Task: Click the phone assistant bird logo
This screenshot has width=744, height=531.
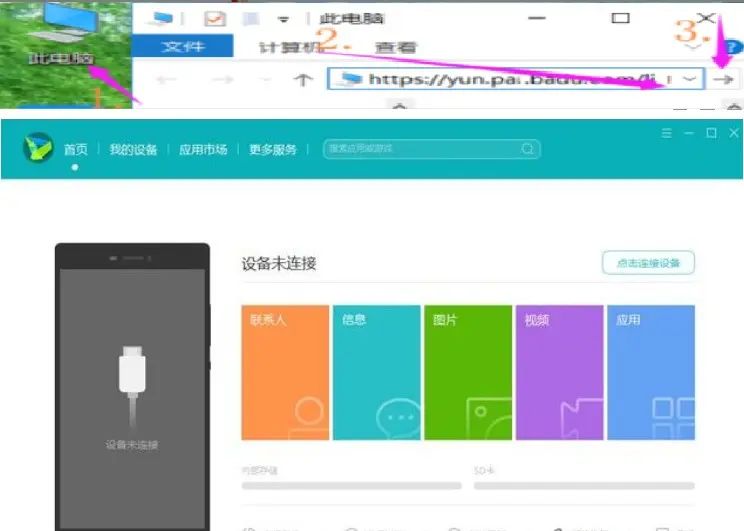Action: pyautogui.click(x=38, y=147)
